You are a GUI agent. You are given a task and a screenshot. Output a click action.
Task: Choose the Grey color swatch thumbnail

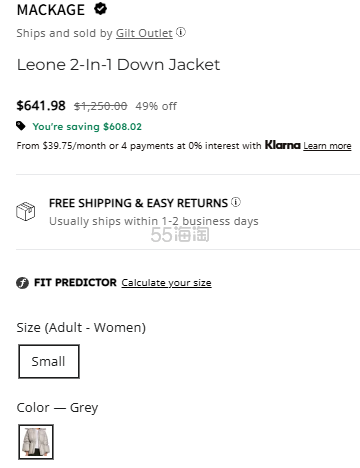coord(36,442)
